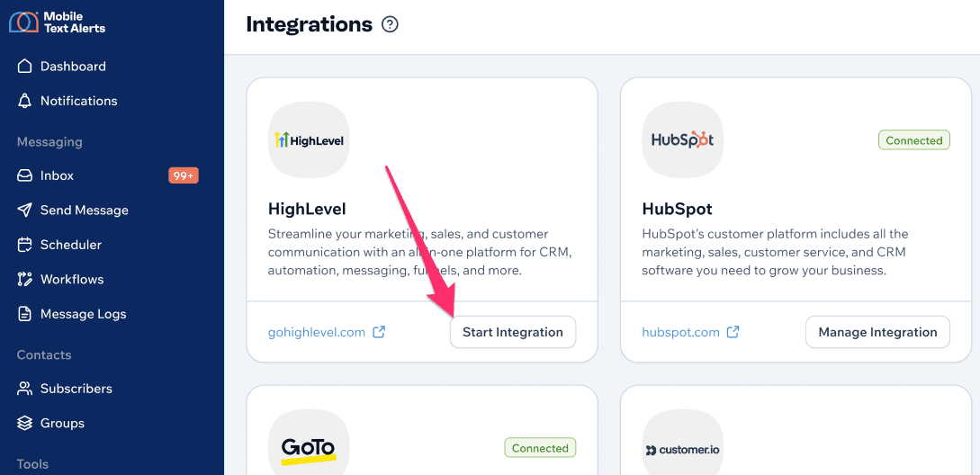Click the HighLevel logo tile
This screenshot has height=475, width=980.
[x=309, y=140]
